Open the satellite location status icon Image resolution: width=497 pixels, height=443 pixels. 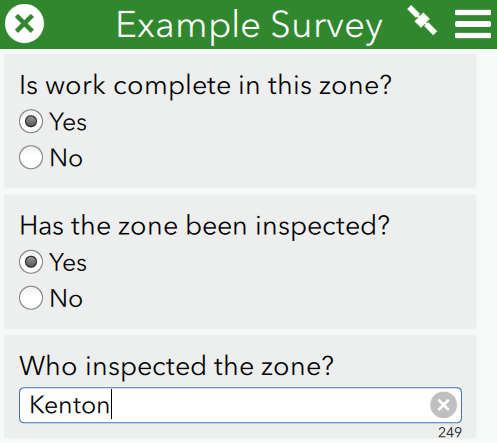click(x=422, y=20)
